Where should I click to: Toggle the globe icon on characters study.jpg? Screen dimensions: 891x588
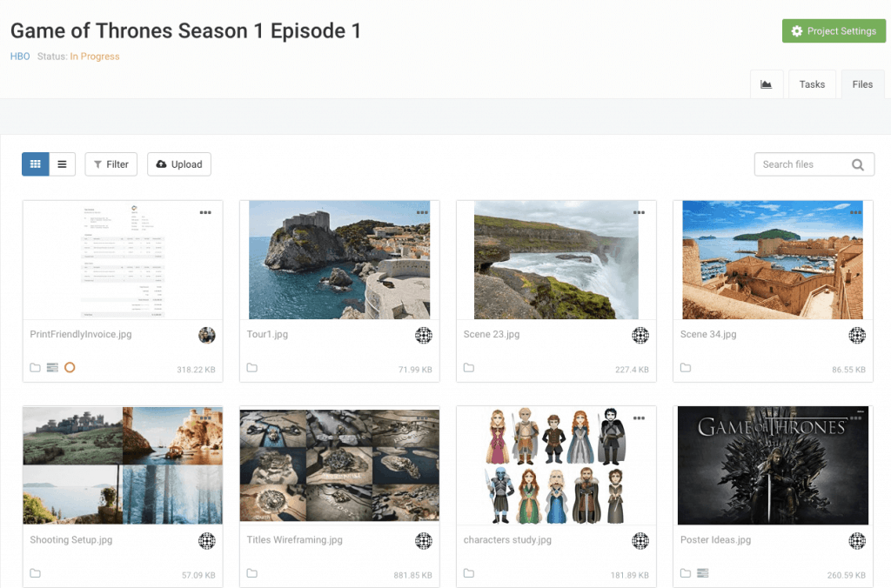(640, 541)
